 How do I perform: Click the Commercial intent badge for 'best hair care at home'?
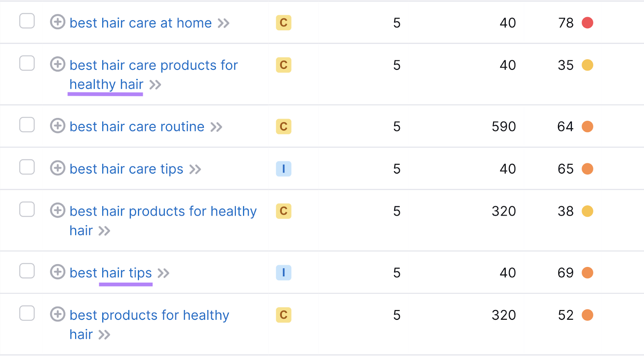pyautogui.click(x=283, y=23)
